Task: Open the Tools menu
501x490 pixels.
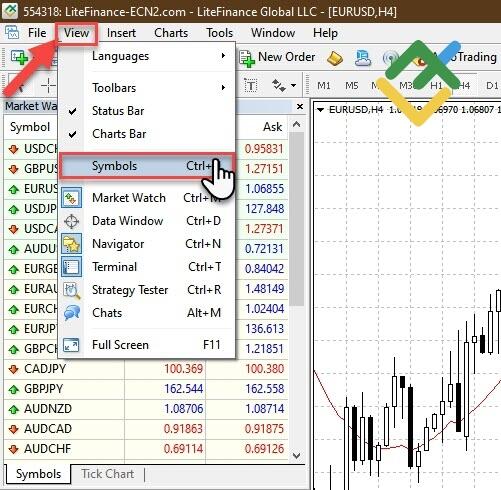Action: tap(219, 33)
